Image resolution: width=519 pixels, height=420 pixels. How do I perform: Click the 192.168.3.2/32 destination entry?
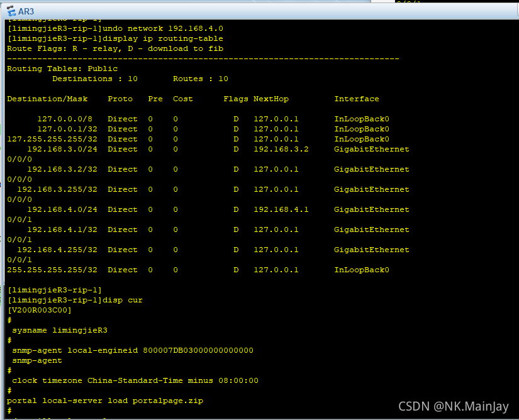pos(62,169)
